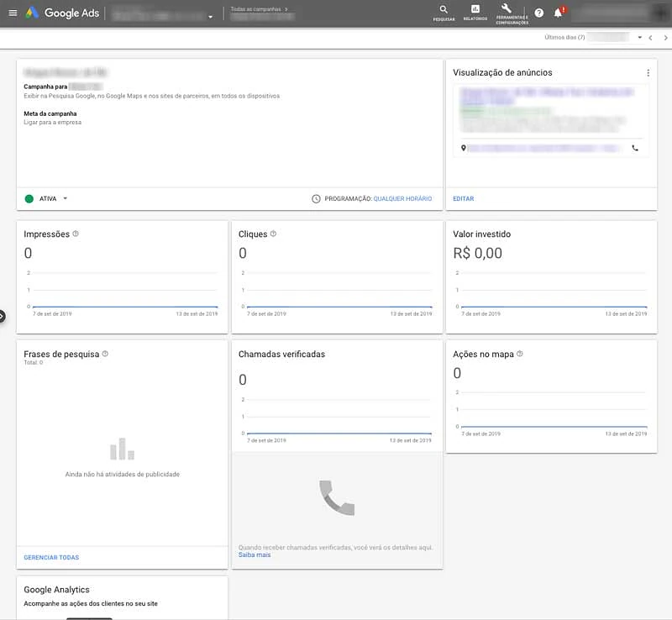Click the Meta da campanha label
This screenshot has width=672, height=620.
(50, 113)
